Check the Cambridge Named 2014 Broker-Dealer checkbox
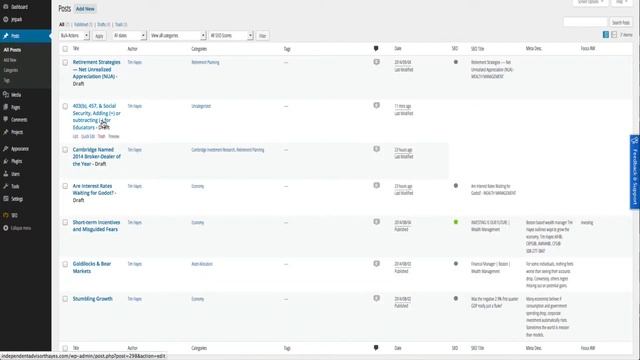 coord(65,150)
